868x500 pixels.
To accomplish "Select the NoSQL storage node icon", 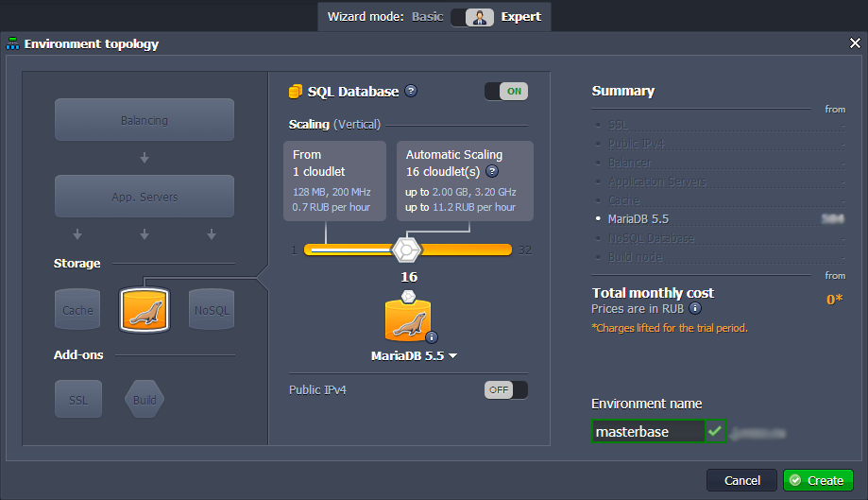I will (212, 309).
